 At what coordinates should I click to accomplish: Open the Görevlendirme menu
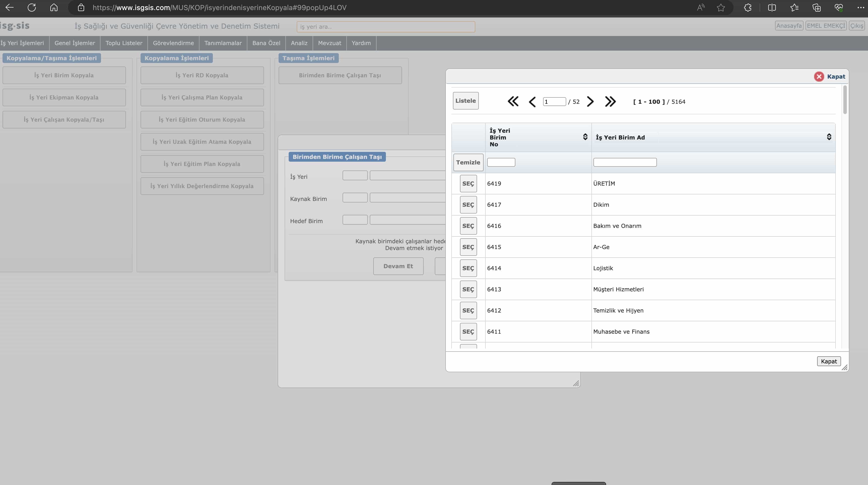pyautogui.click(x=173, y=43)
